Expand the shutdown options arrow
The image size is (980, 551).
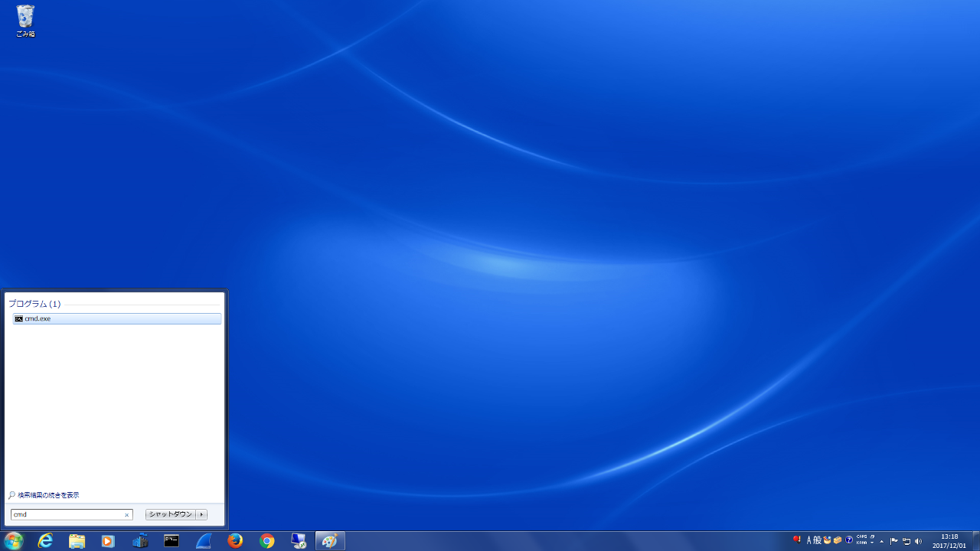[x=202, y=515]
